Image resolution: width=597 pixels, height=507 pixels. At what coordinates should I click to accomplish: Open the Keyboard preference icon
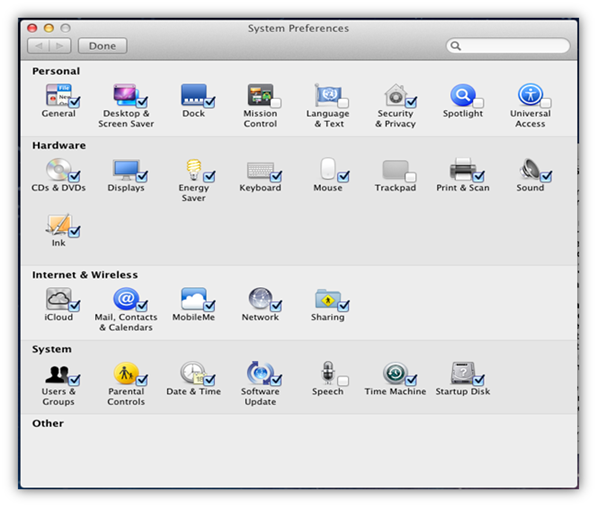tap(260, 170)
